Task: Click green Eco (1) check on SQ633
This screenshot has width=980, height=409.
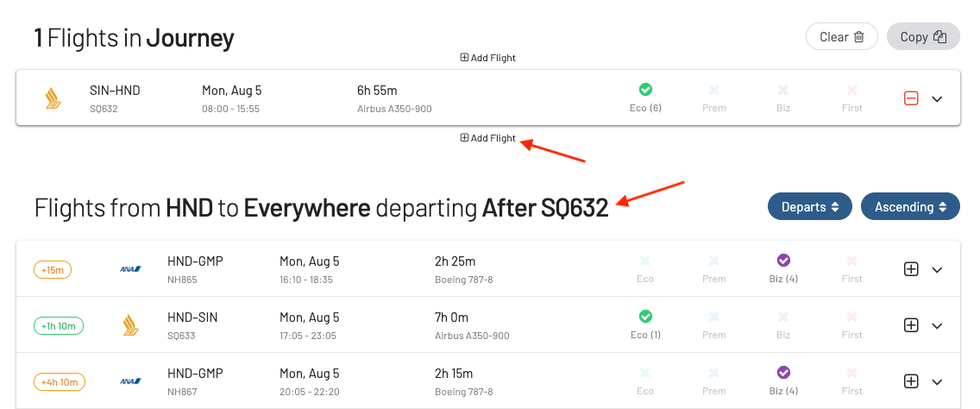Action: click(645, 317)
